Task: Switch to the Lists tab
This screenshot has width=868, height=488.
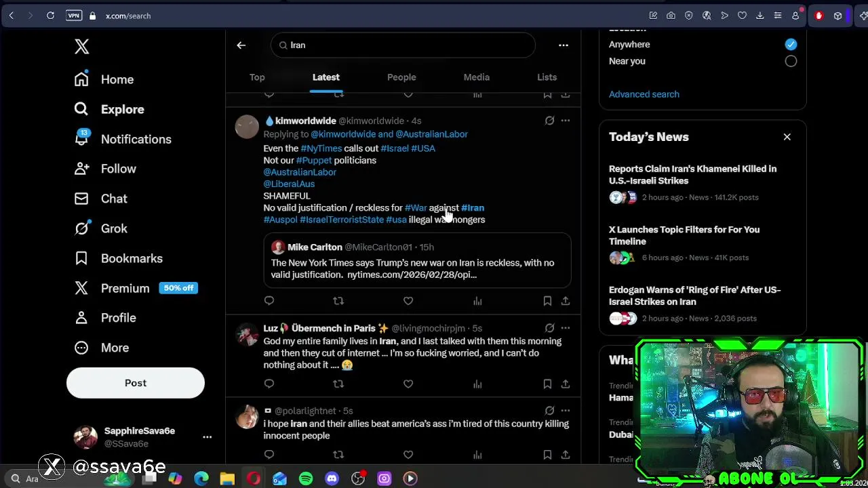Action: [x=547, y=77]
